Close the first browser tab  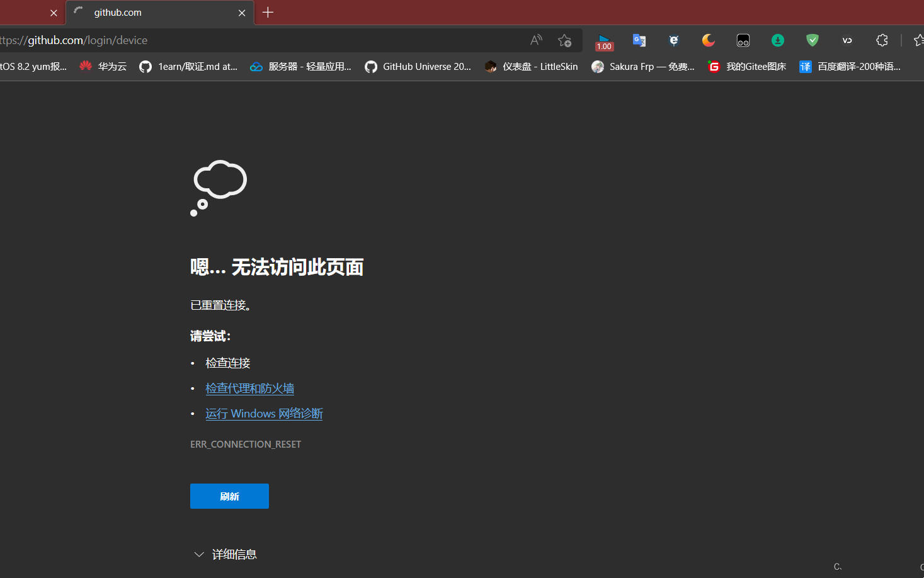(54, 13)
